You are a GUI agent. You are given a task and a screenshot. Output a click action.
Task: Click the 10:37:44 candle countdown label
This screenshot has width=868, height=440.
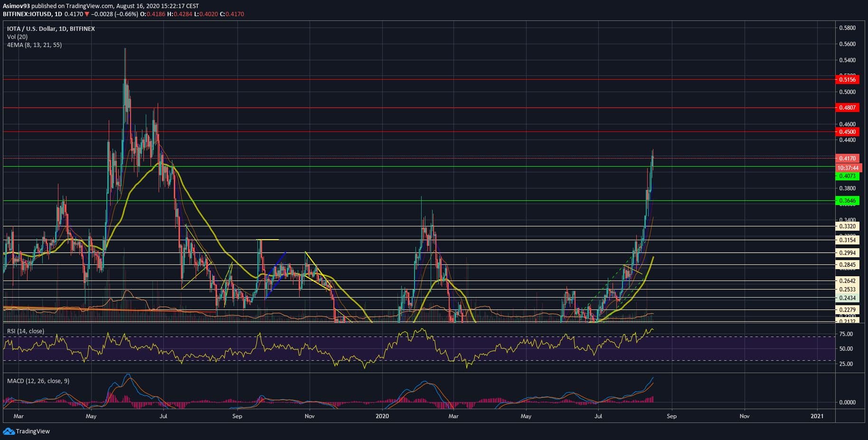pyautogui.click(x=848, y=168)
